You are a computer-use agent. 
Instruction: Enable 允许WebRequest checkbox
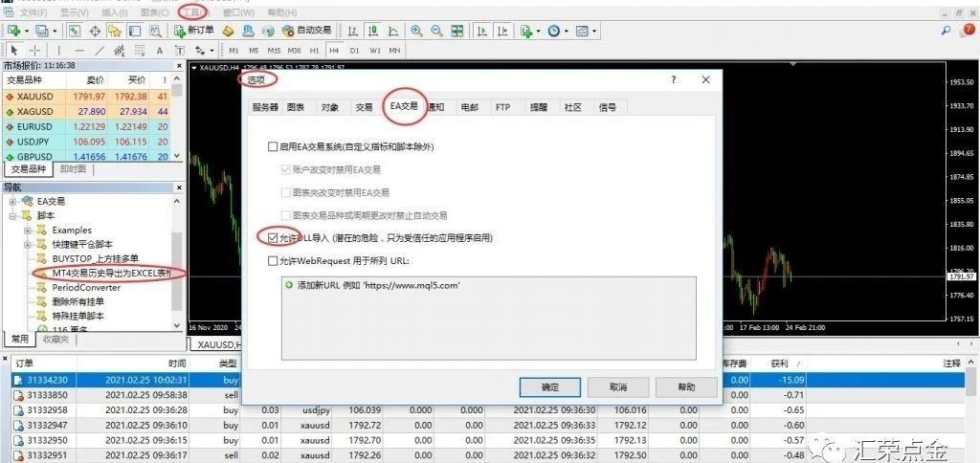(272, 260)
